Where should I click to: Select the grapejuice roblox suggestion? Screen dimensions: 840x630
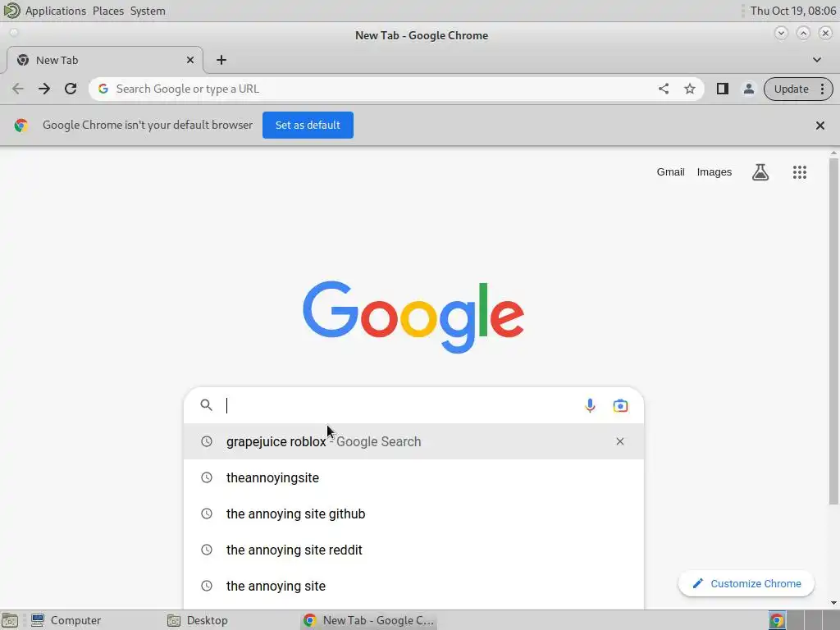tap(413, 441)
